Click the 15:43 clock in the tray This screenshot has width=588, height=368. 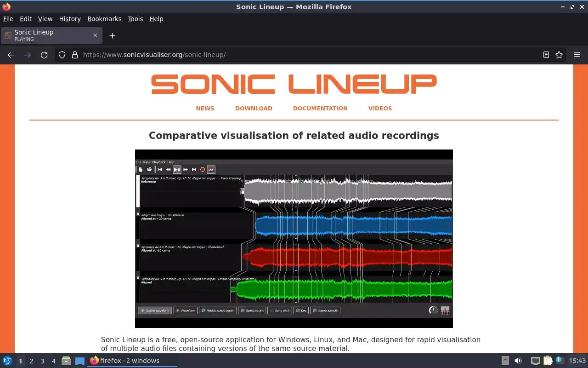577,361
